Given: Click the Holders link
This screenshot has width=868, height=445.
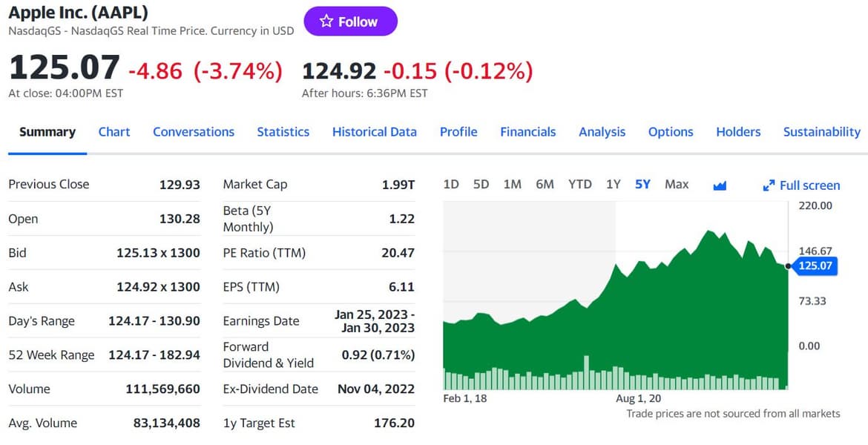Looking at the screenshot, I should point(738,132).
